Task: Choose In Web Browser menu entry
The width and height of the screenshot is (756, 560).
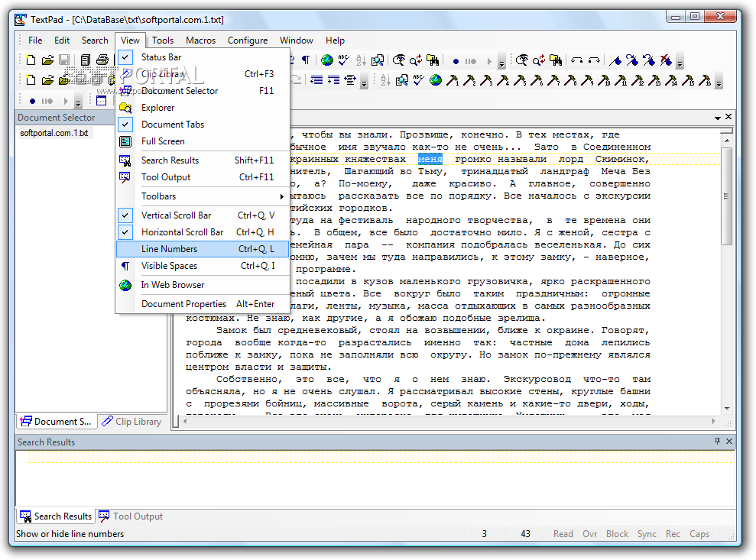Action: click(203, 285)
